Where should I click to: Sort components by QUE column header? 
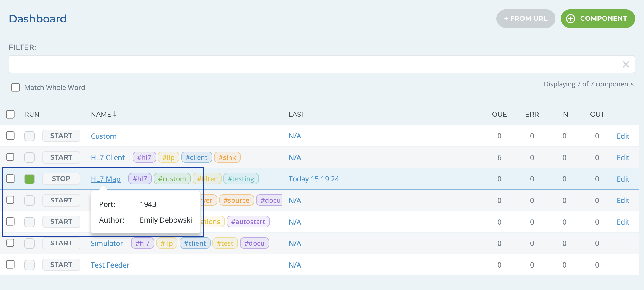coord(499,115)
